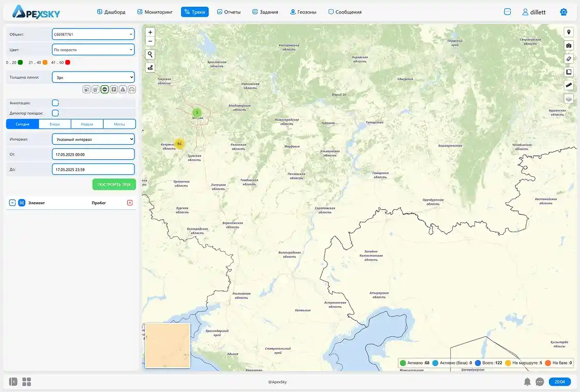Open the Отчеты section

[229, 12]
